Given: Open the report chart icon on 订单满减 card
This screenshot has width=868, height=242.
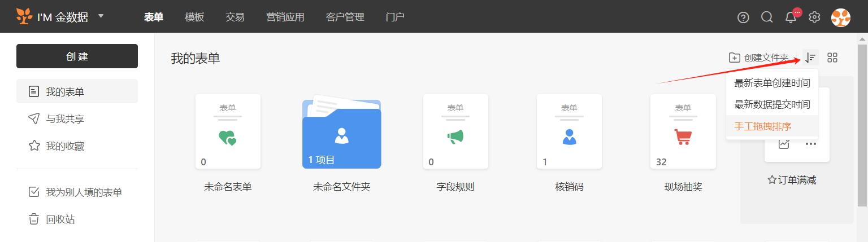Looking at the screenshot, I should tap(784, 144).
